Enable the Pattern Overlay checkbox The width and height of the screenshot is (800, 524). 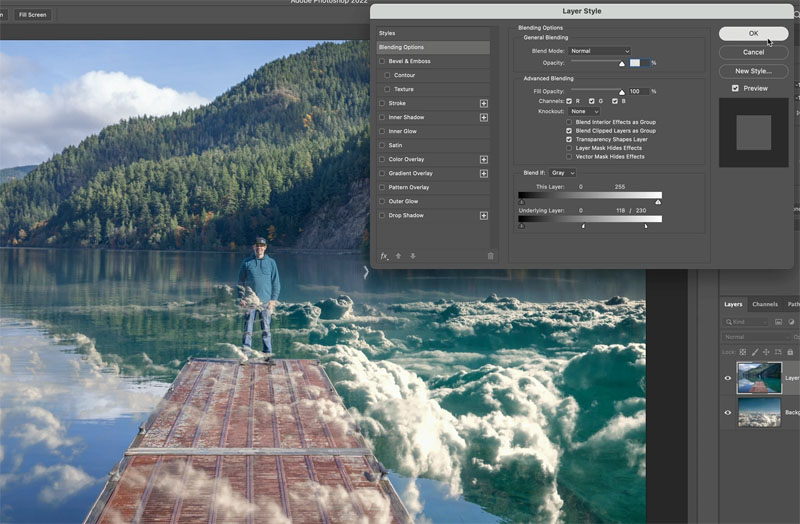[382, 187]
